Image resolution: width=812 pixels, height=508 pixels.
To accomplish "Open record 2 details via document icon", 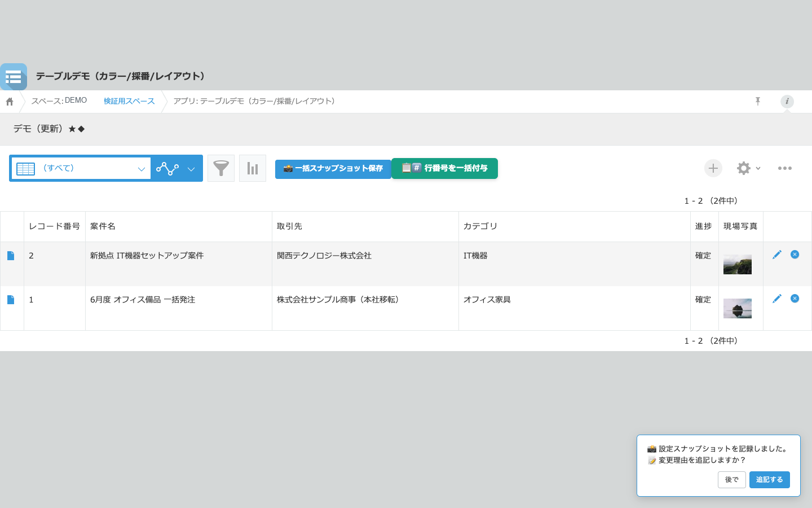I will coord(11,256).
